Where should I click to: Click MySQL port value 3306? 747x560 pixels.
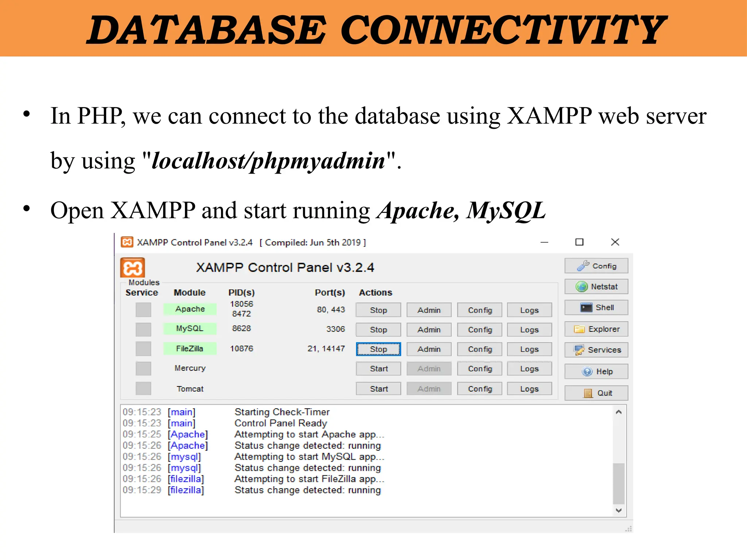click(336, 329)
